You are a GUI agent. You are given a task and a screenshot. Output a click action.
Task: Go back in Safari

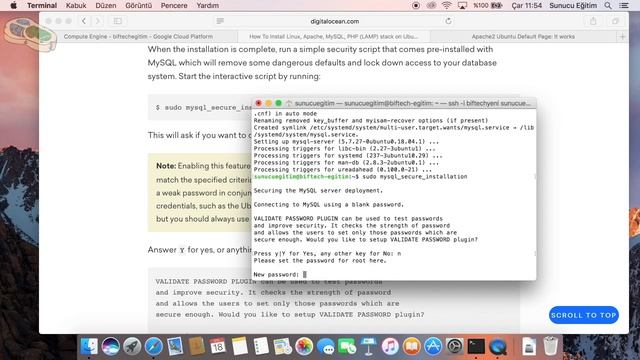pos(84,21)
